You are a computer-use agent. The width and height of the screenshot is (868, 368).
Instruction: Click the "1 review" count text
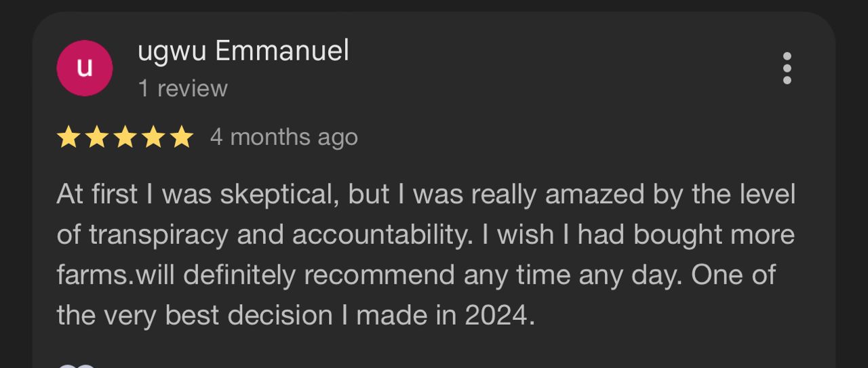[182, 88]
